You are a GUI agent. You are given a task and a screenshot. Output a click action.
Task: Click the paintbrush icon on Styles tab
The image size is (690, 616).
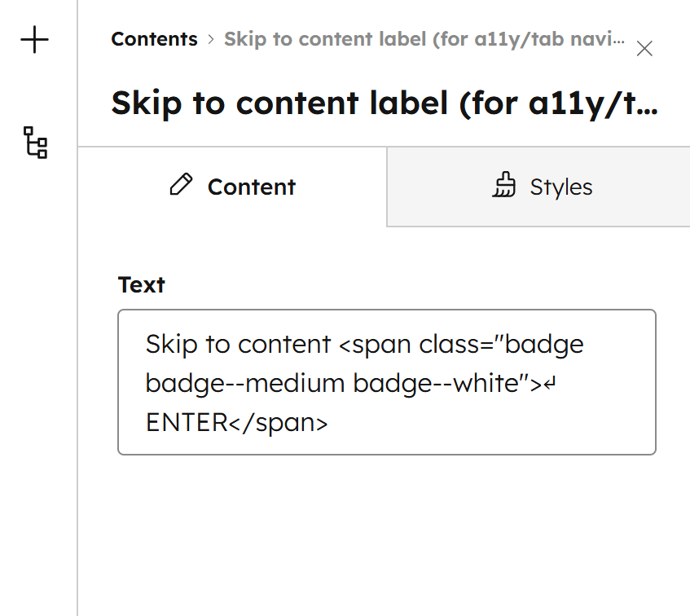point(504,187)
